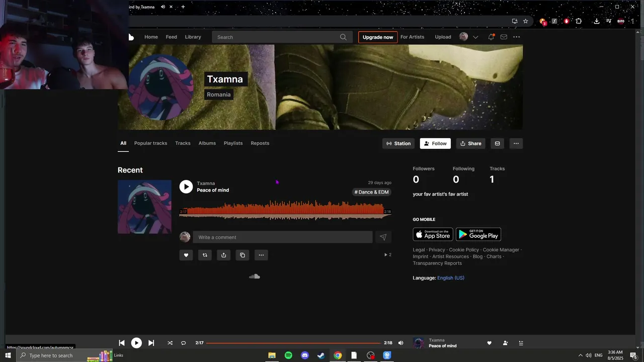644x362 pixels.
Task: Open Upload page
Action: (x=443, y=37)
